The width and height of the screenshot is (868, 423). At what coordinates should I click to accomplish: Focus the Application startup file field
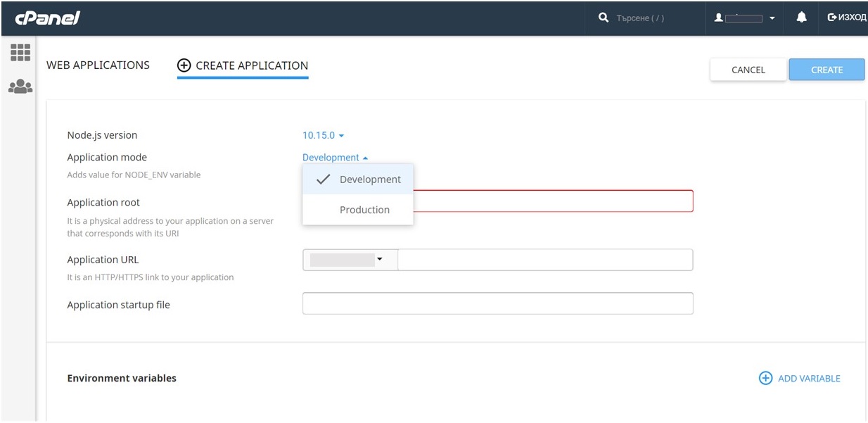pyautogui.click(x=497, y=303)
